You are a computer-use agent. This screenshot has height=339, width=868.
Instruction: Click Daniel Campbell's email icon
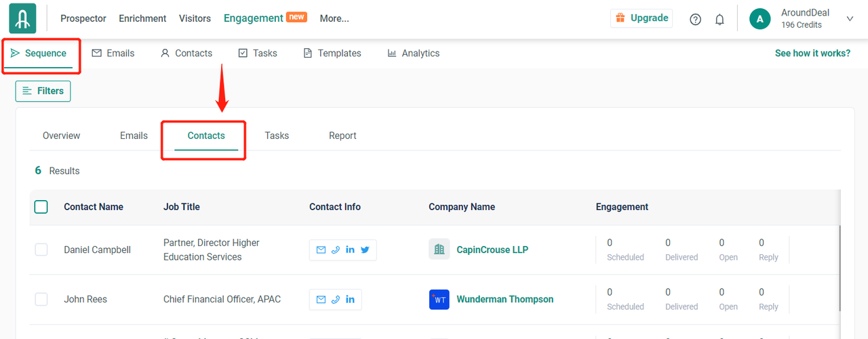point(321,250)
